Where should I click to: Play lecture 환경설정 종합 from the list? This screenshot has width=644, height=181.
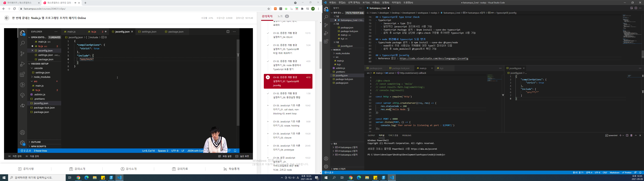(288, 95)
